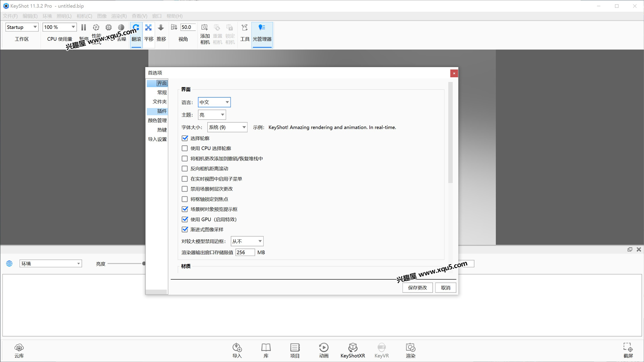Viewport: 644px width, 362px height.
Task: Disable the 使用 GPU (启用特效) checkbox
Action: [x=185, y=219]
